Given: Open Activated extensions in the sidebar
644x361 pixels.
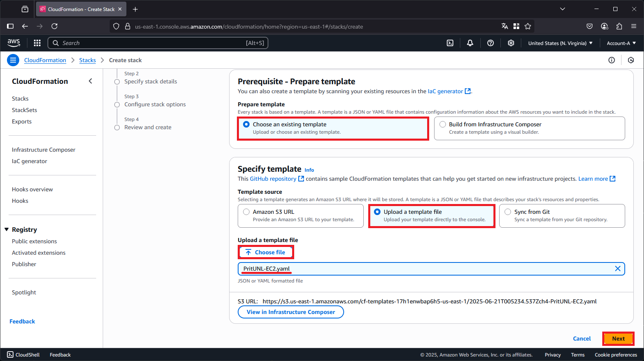Looking at the screenshot, I should [x=38, y=253].
